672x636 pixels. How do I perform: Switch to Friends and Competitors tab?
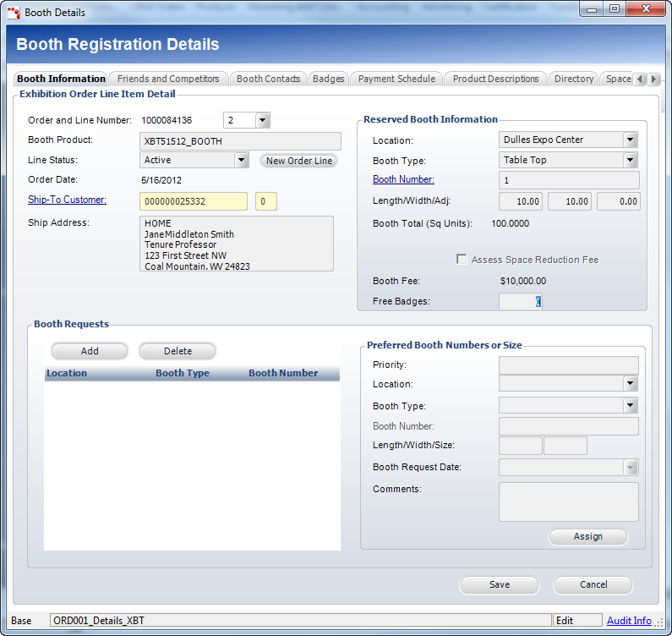[x=168, y=79]
